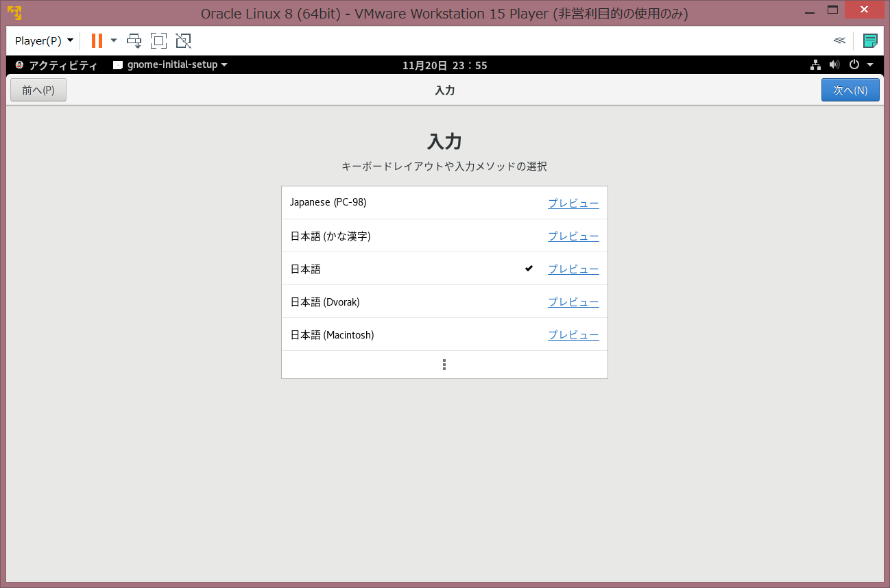The width and height of the screenshot is (890, 588).
Task: Click the wired network status icon
Action: pyautogui.click(x=815, y=65)
